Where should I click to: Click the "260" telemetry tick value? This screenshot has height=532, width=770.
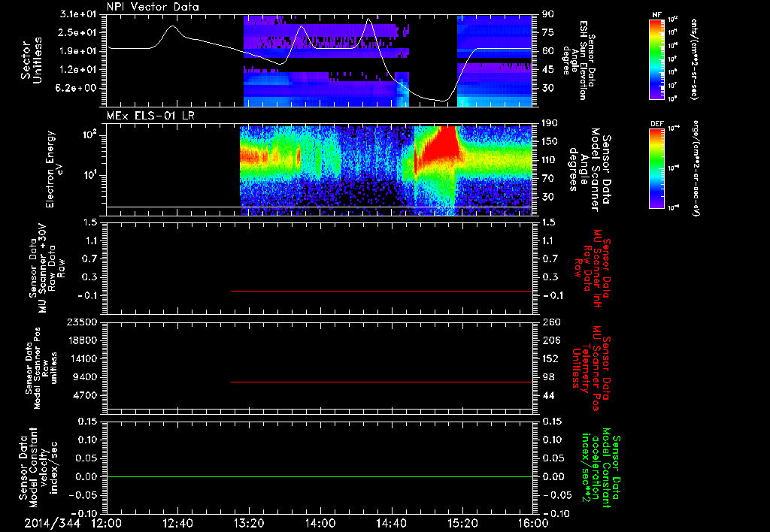(550, 322)
